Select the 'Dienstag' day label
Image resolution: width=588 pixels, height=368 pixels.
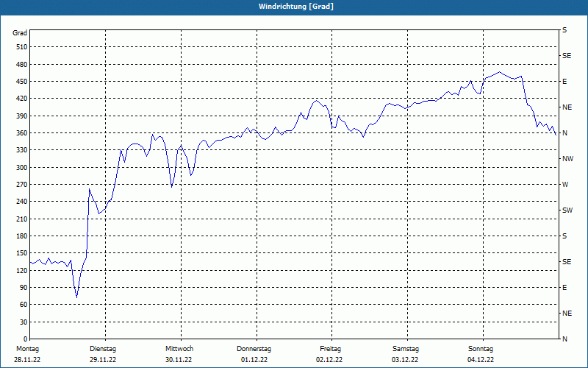(103, 349)
